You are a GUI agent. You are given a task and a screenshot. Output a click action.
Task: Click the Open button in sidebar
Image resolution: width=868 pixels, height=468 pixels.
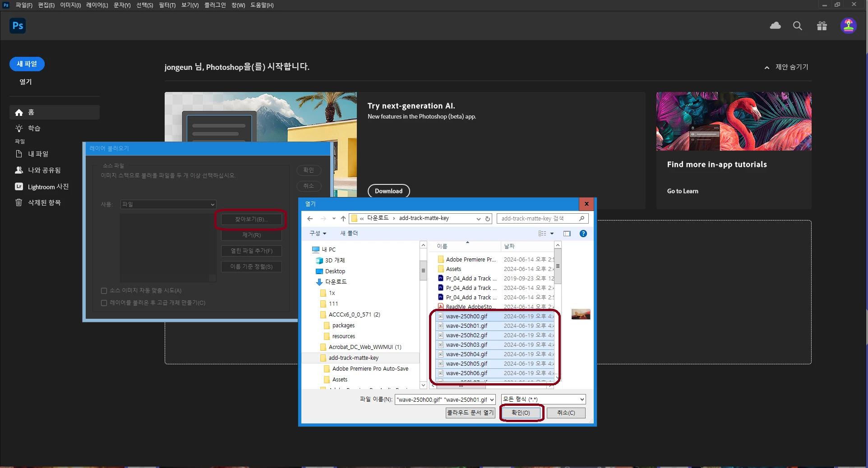click(26, 82)
